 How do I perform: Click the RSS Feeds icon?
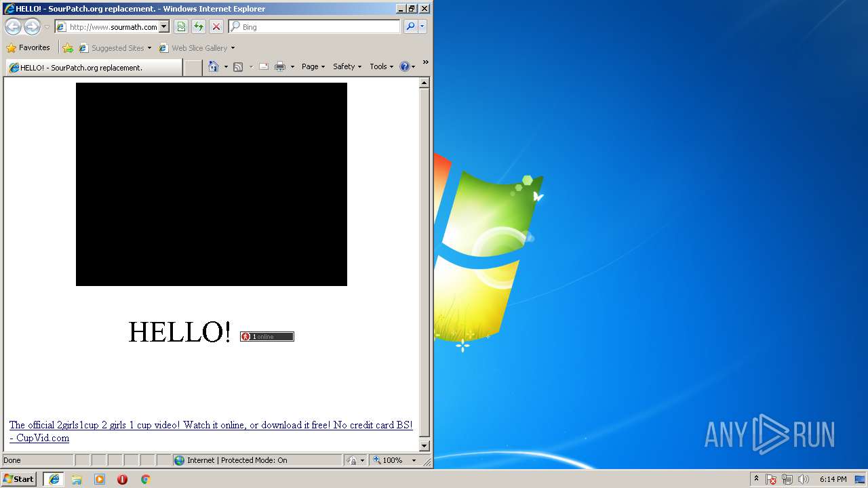pos(238,66)
